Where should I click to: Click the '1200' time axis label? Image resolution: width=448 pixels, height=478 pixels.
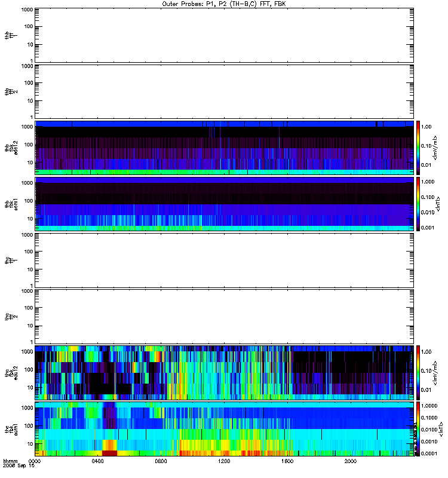(224, 461)
